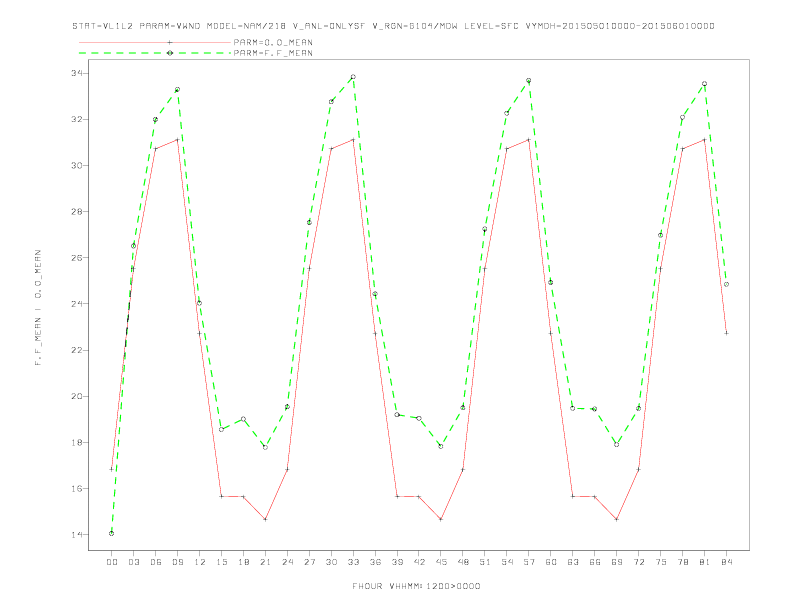Click the y-axis tick label 26
The image size is (792, 612).
(x=77, y=258)
